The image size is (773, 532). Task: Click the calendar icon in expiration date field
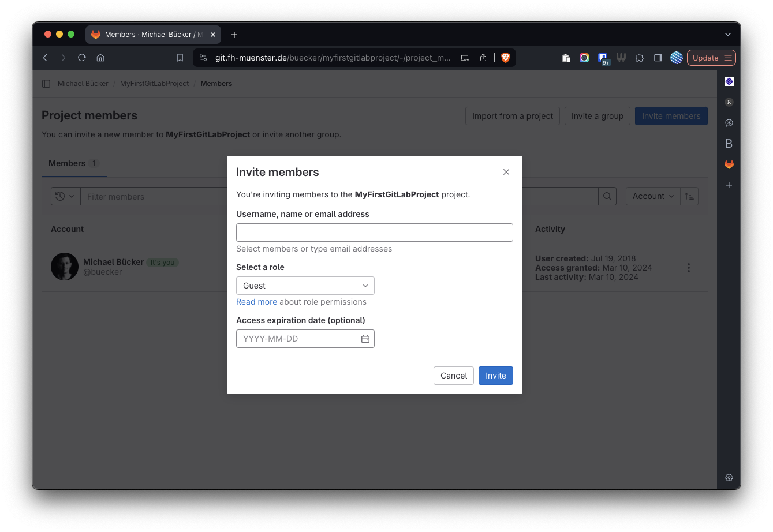(x=365, y=339)
